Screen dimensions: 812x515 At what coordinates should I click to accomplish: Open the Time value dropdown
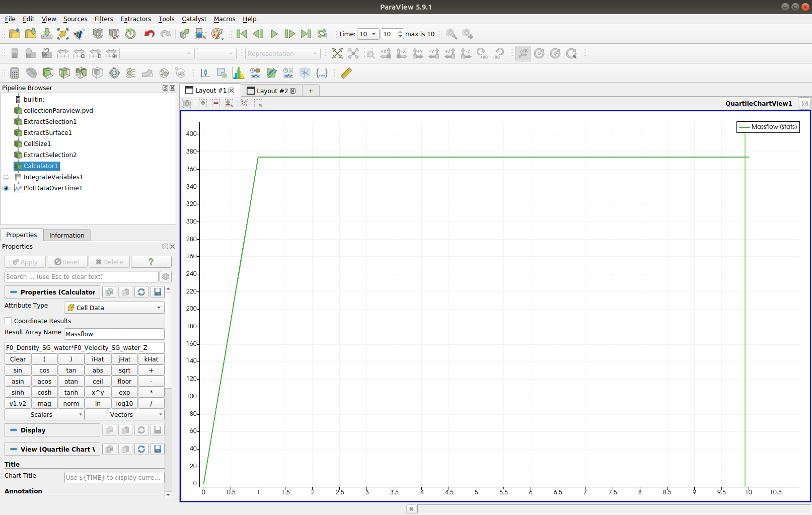click(x=368, y=34)
